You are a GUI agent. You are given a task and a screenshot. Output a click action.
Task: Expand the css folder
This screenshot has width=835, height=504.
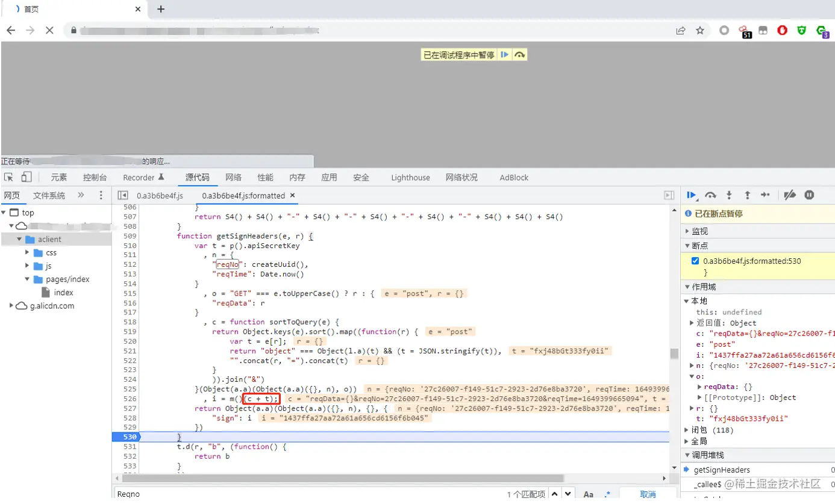click(27, 252)
